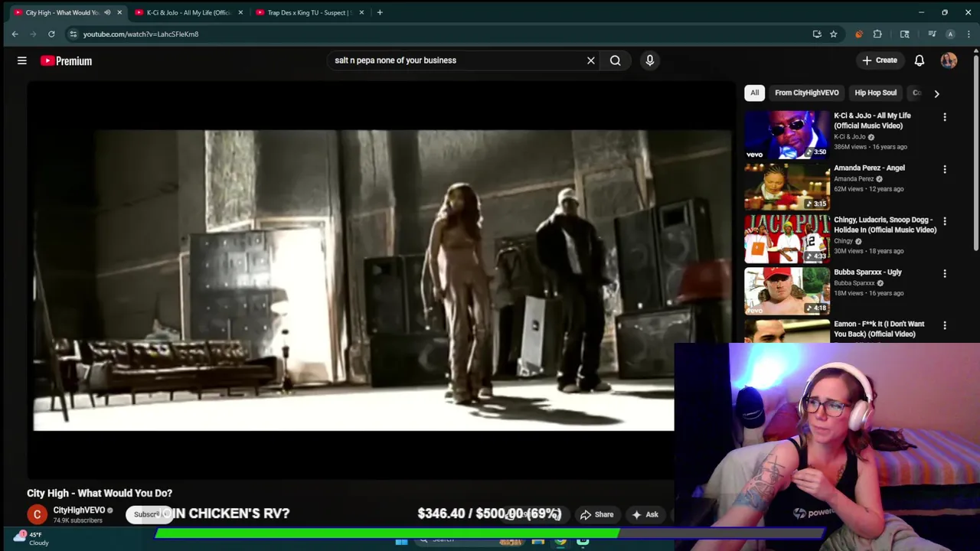The image size is (980, 551).
Task: Open the YouTube guide hamburger menu
Action: pyautogui.click(x=22, y=60)
